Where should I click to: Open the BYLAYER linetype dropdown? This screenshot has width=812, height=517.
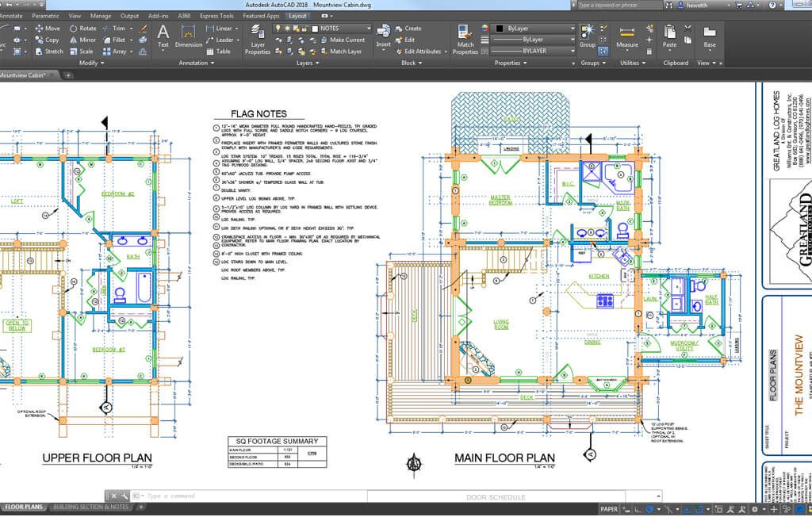[573, 52]
